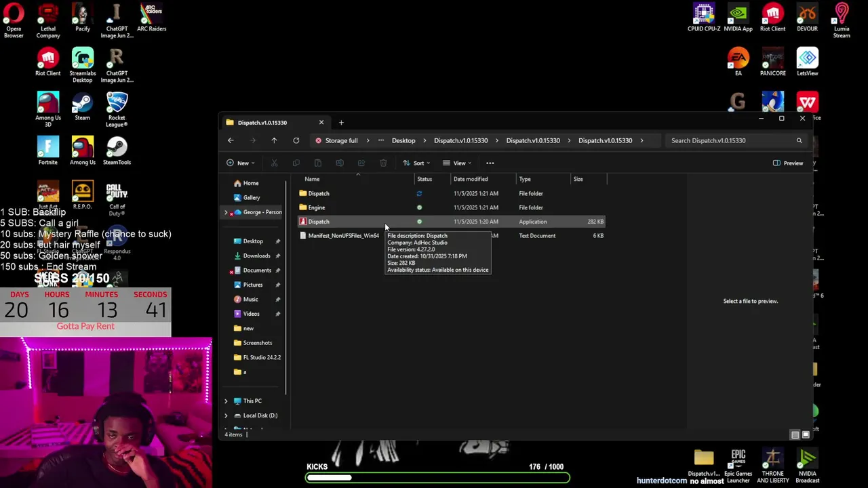Go back using the Explorer back arrow
This screenshot has height=488, width=868.
231,140
